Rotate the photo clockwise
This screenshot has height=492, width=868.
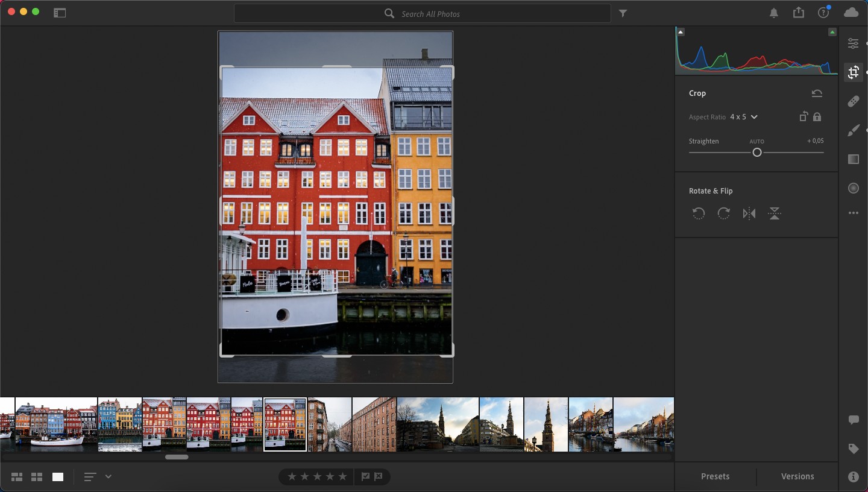point(723,213)
